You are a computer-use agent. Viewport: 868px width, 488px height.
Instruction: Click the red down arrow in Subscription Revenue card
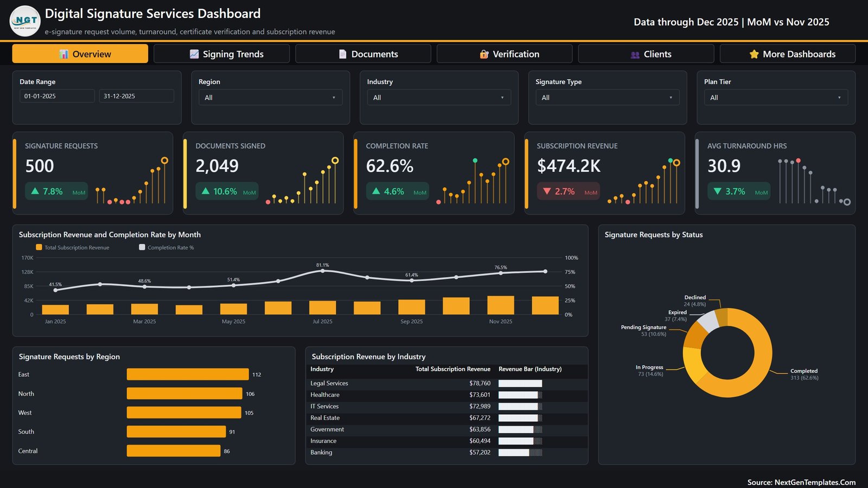[547, 191]
